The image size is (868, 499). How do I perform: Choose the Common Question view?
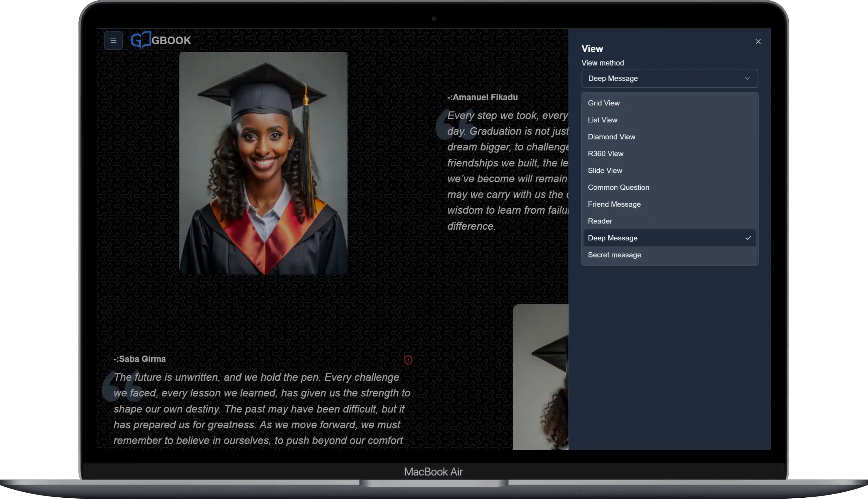tap(618, 188)
